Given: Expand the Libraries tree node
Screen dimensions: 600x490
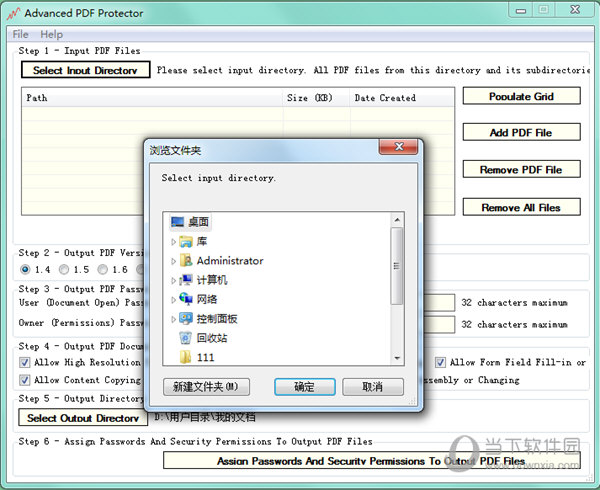Looking at the screenshot, I should 173,242.
